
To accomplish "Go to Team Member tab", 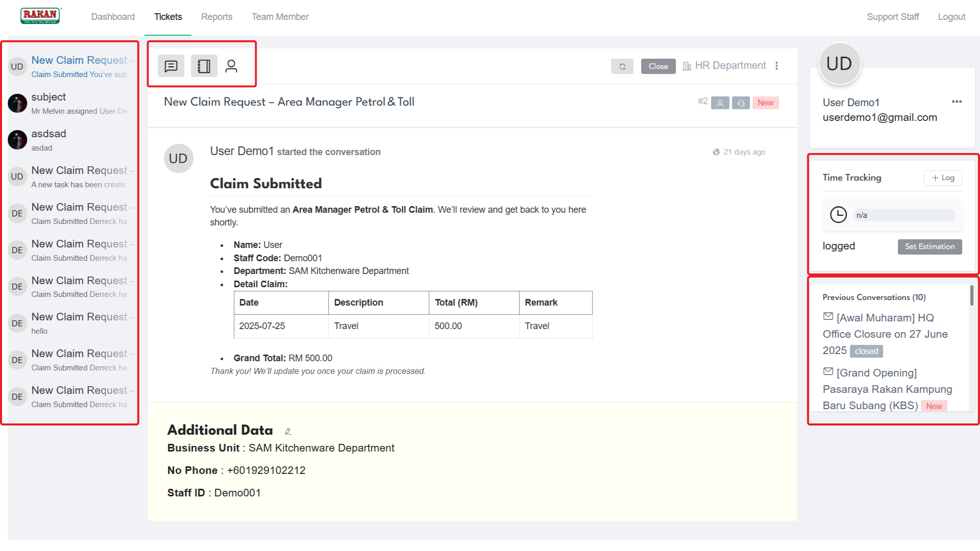I will 280,17.
